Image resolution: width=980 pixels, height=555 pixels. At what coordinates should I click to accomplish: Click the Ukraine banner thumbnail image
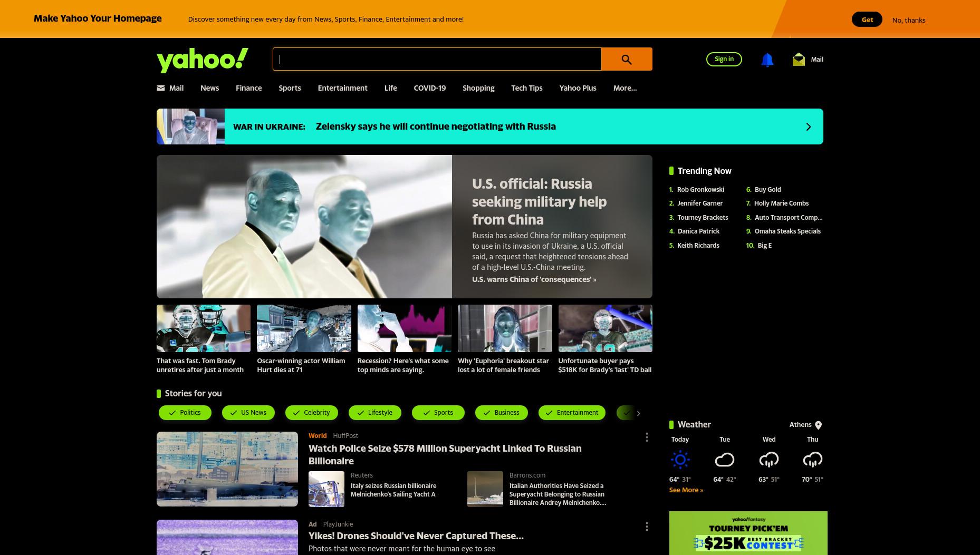click(x=190, y=126)
